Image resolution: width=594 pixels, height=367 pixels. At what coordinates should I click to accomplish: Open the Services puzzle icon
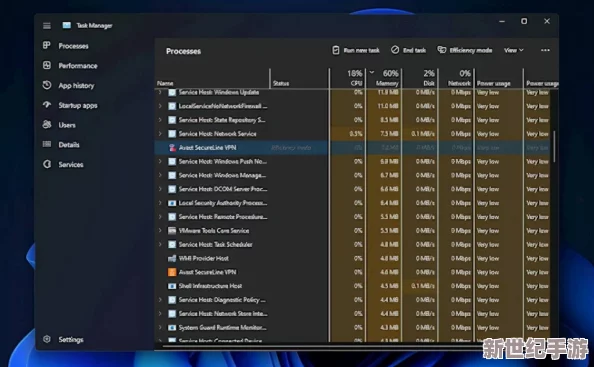tap(47, 164)
